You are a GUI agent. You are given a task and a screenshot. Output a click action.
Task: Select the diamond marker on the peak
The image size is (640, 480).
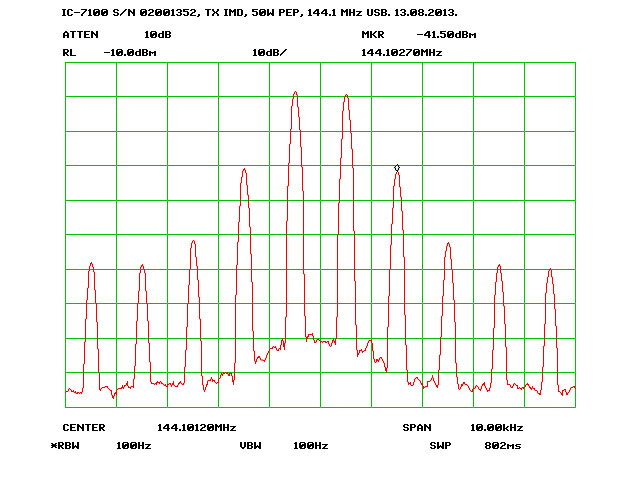pyautogui.click(x=397, y=168)
